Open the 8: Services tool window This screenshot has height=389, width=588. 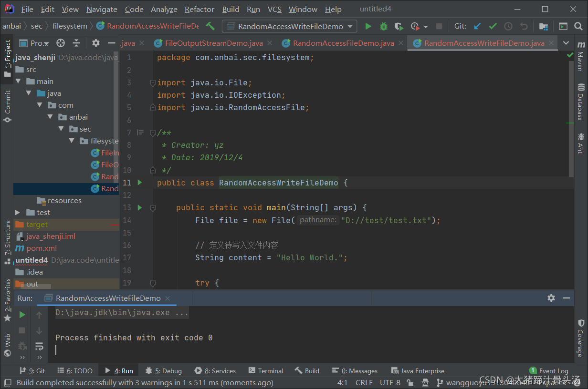[x=215, y=371]
